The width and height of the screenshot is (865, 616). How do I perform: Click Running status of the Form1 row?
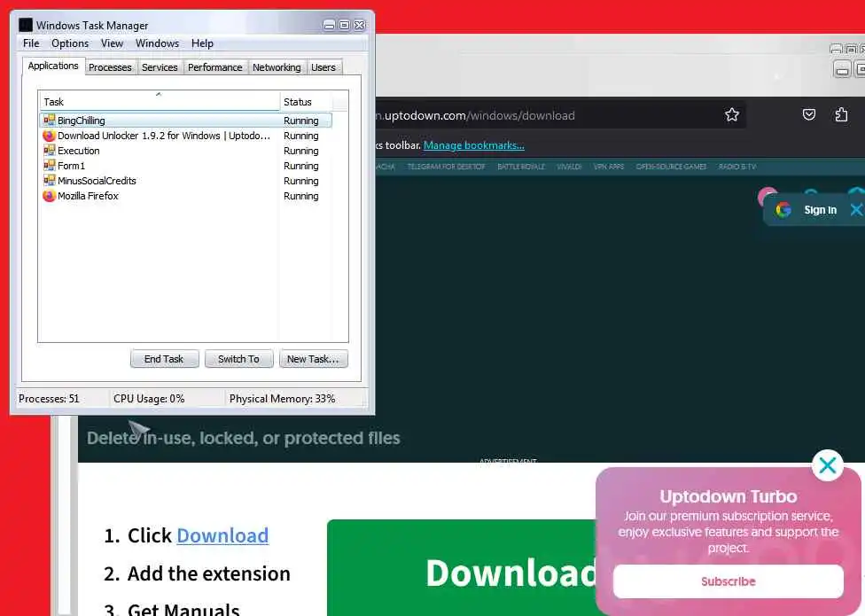300,166
